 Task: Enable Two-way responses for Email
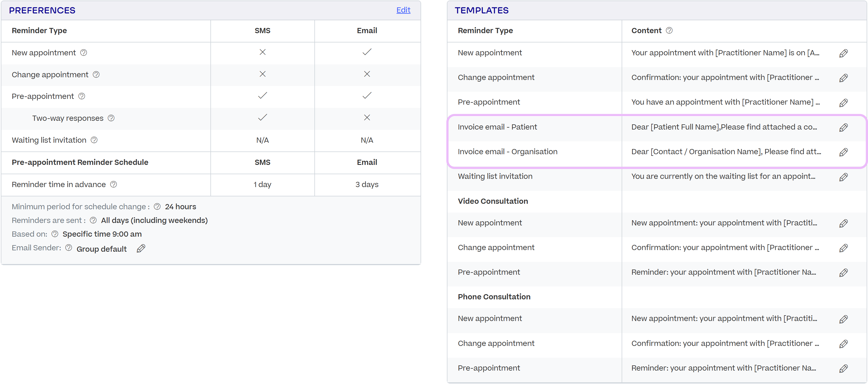click(x=367, y=118)
